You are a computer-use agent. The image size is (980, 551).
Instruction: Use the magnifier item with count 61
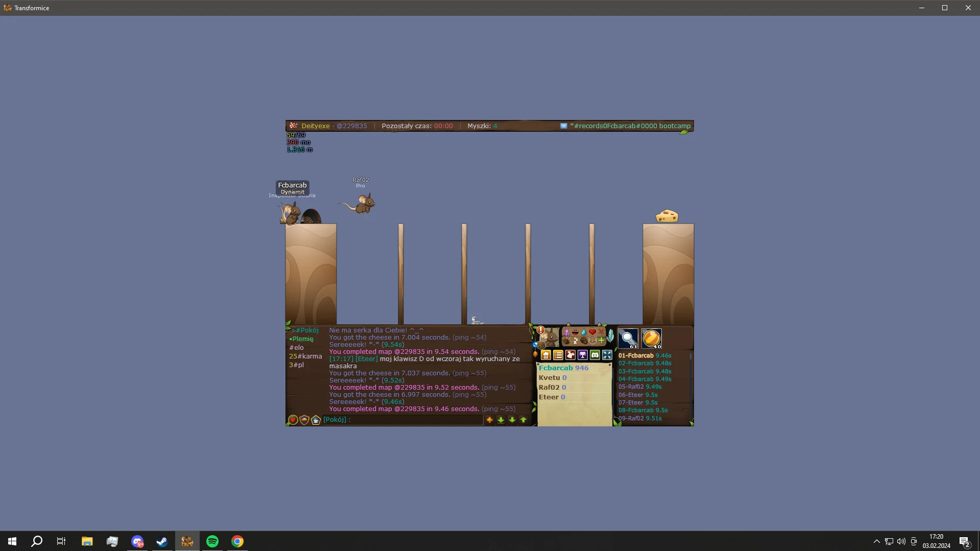point(628,339)
